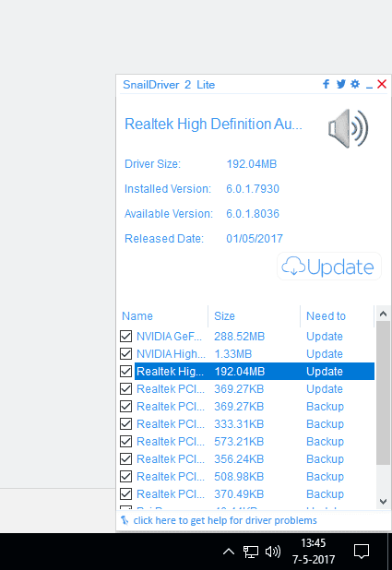Image resolution: width=392 pixels, height=570 pixels.
Task: Uncheck the Realtek Hig... 192.04MB checkbox
Action: pos(125,371)
